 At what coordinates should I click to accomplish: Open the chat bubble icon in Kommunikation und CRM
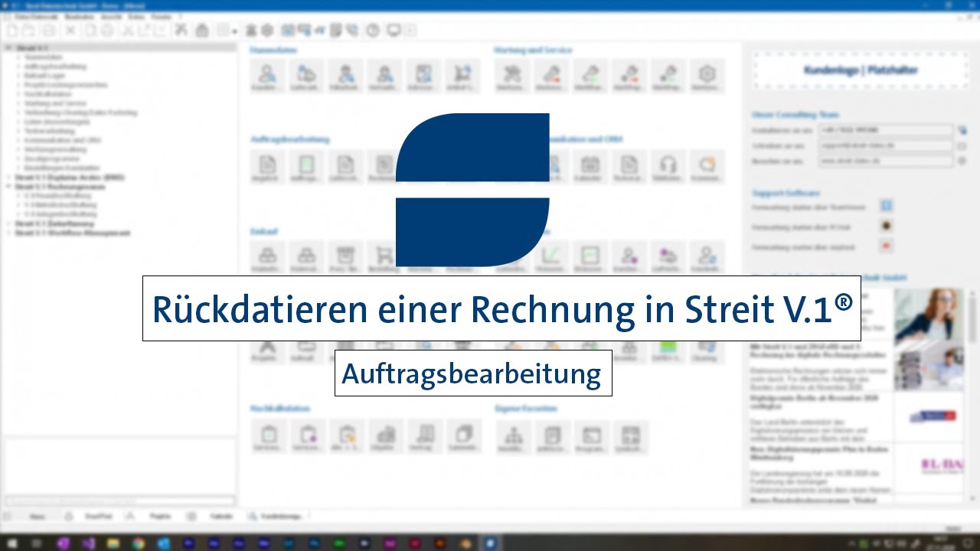pos(707,167)
